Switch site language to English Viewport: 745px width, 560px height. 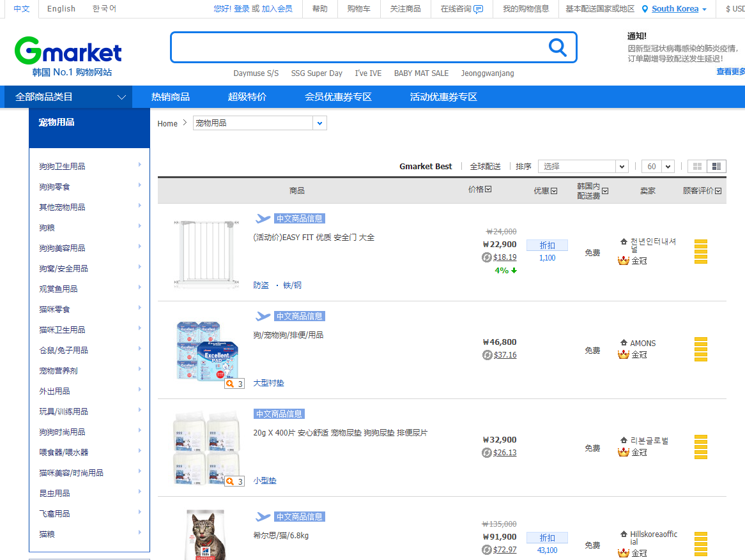click(61, 9)
